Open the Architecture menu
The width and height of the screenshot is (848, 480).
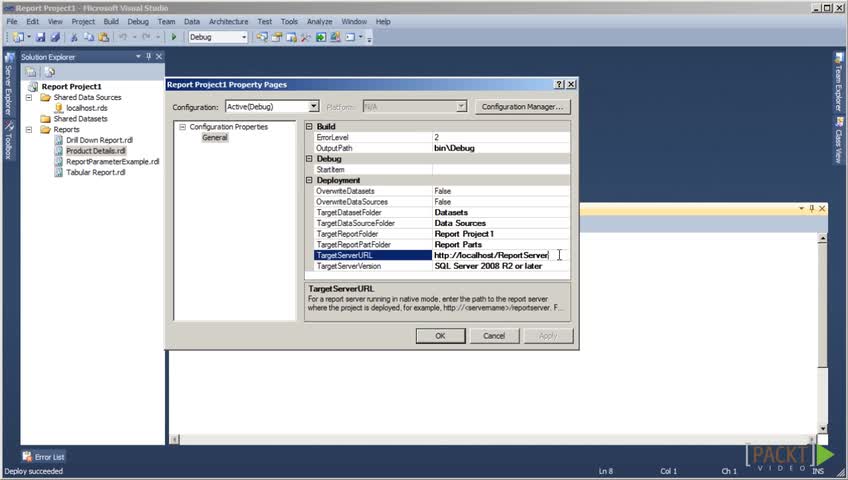229,22
